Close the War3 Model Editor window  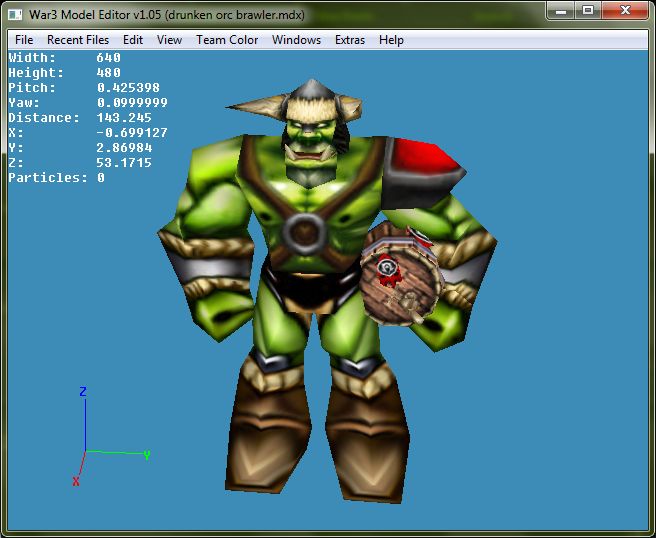(625, 10)
